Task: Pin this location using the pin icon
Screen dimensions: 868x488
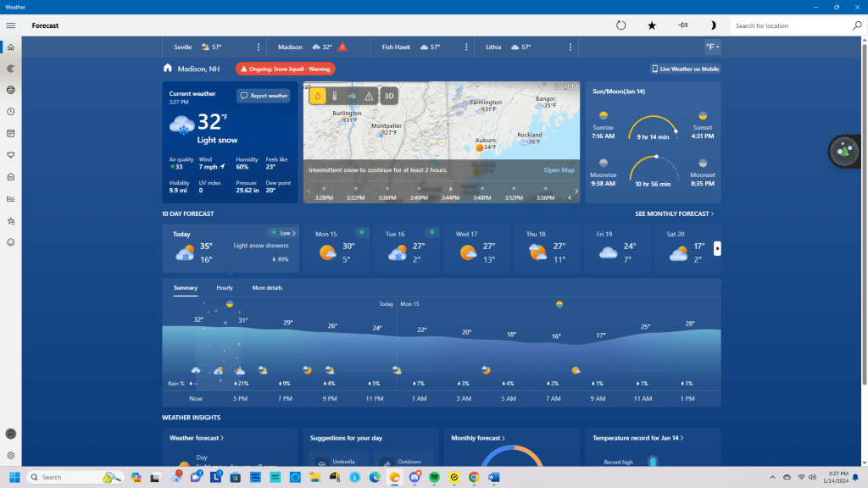Action: (x=682, y=25)
